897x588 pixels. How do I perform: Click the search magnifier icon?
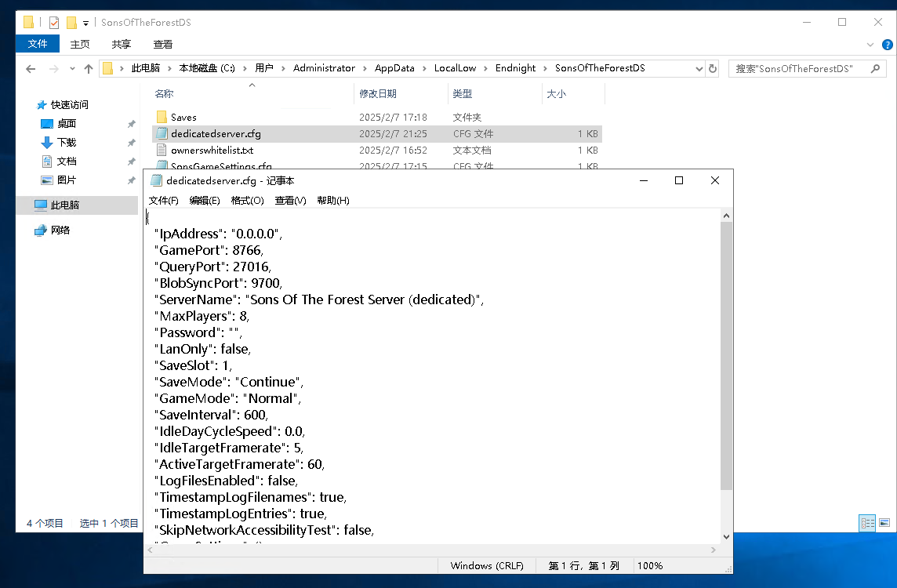pos(875,69)
